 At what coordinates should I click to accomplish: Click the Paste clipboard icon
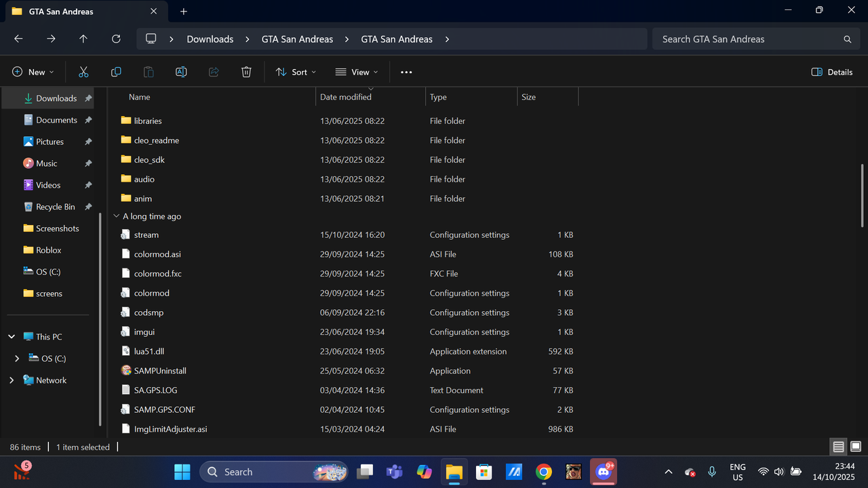pos(149,72)
